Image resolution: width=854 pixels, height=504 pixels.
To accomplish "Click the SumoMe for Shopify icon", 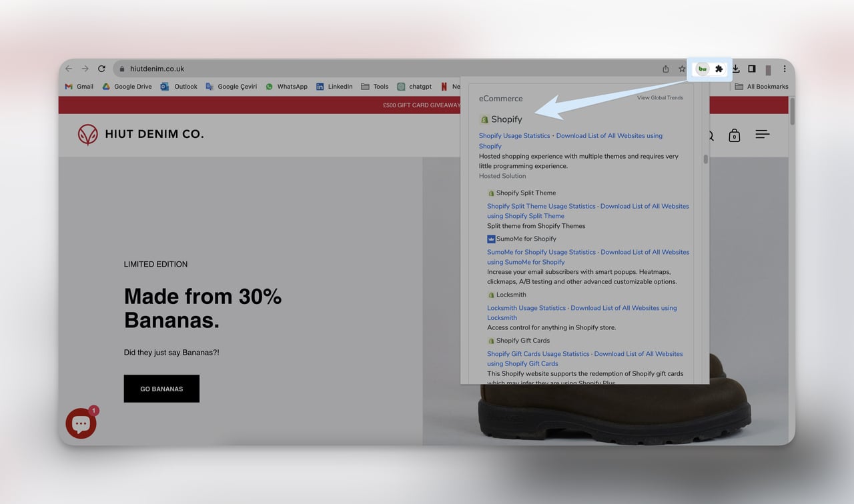I will click(491, 239).
